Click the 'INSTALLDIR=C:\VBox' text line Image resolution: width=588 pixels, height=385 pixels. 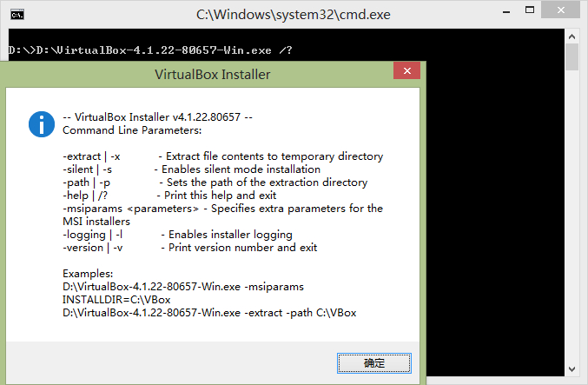(116, 300)
